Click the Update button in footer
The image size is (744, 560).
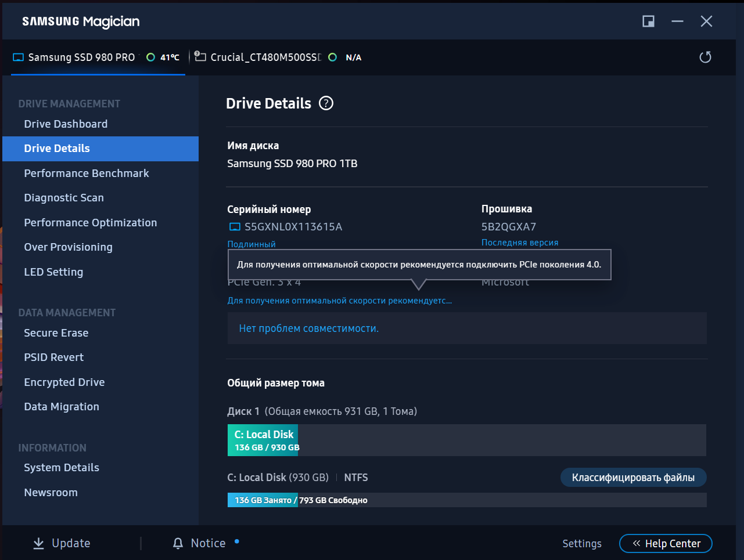(x=62, y=543)
